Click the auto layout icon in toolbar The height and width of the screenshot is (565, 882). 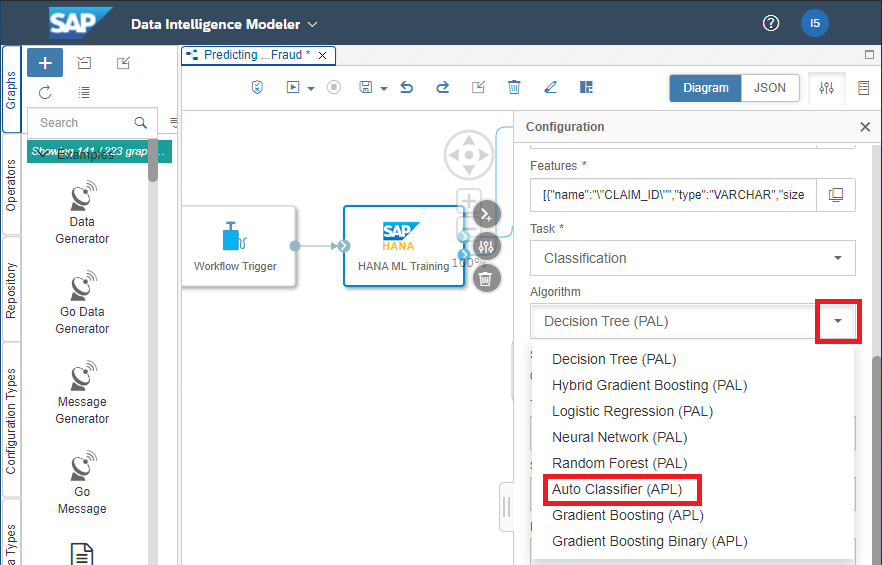(586, 88)
